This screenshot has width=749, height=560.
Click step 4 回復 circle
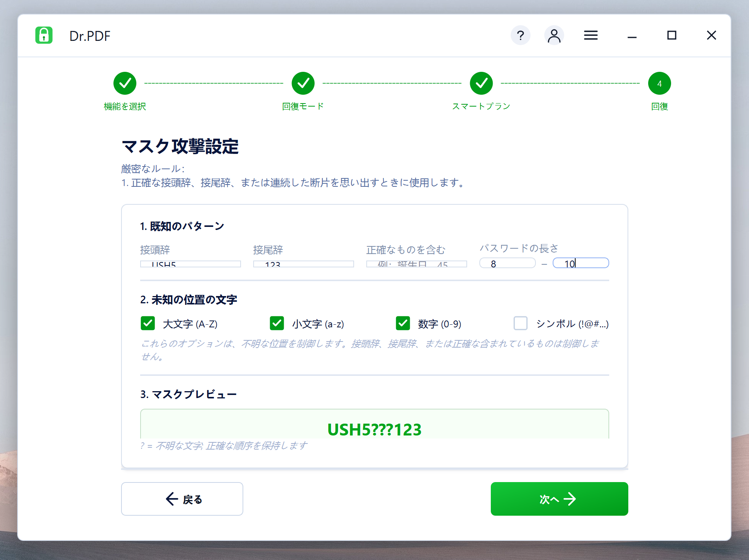659,83
